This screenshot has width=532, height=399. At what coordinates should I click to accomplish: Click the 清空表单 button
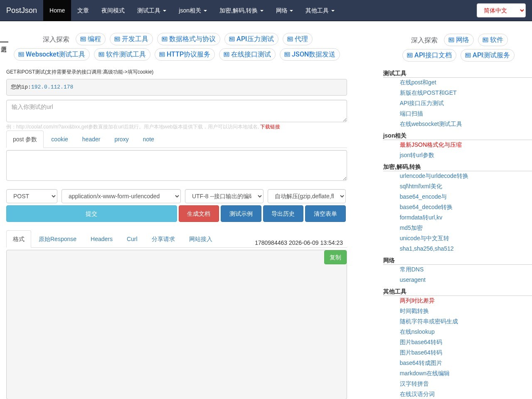(325, 214)
